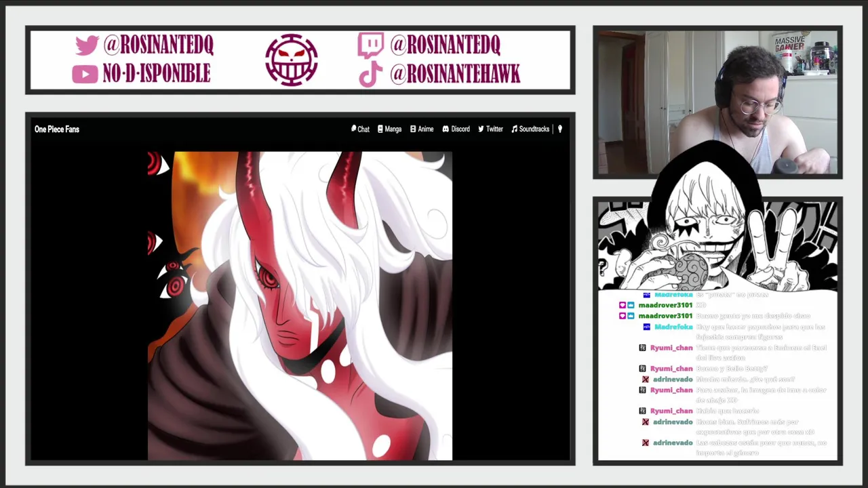Open the Manga section in the navbar

click(x=389, y=129)
